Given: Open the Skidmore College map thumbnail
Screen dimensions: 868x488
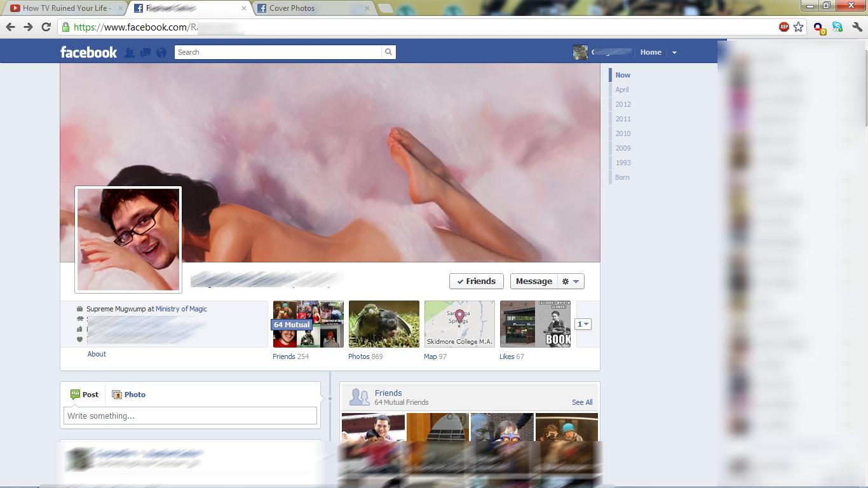Looking at the screenshot, I should pyautogui.click(x=459, y=324).
